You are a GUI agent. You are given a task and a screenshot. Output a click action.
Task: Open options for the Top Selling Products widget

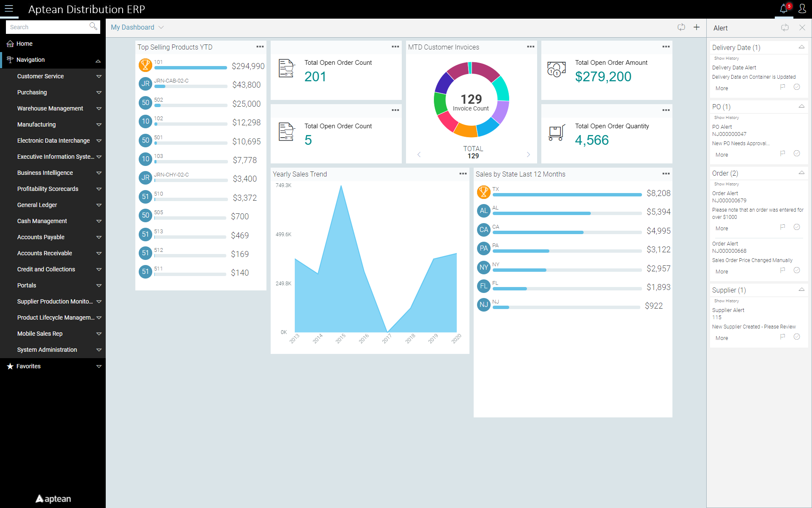[x=260, y=47]
